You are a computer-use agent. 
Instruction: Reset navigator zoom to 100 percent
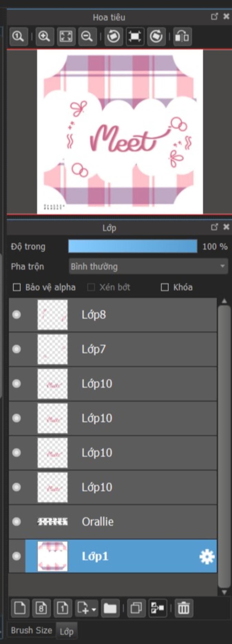pos(18,37)
